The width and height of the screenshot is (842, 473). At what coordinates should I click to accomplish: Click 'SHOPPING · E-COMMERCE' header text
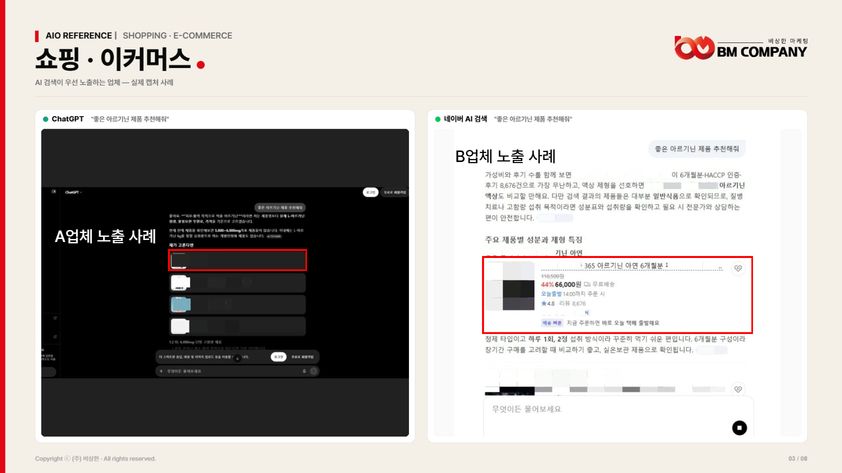[177, 35]
